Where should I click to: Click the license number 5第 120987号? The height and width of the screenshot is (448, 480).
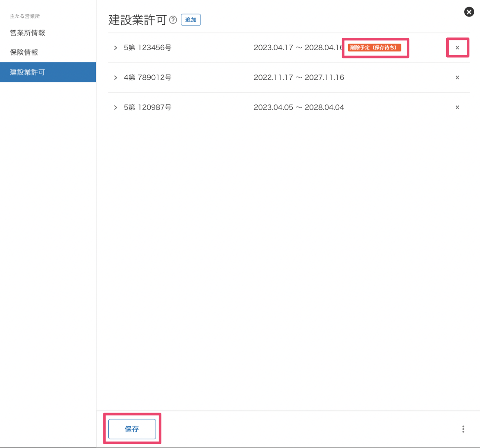pyautogui.click(x=147, y=107)
